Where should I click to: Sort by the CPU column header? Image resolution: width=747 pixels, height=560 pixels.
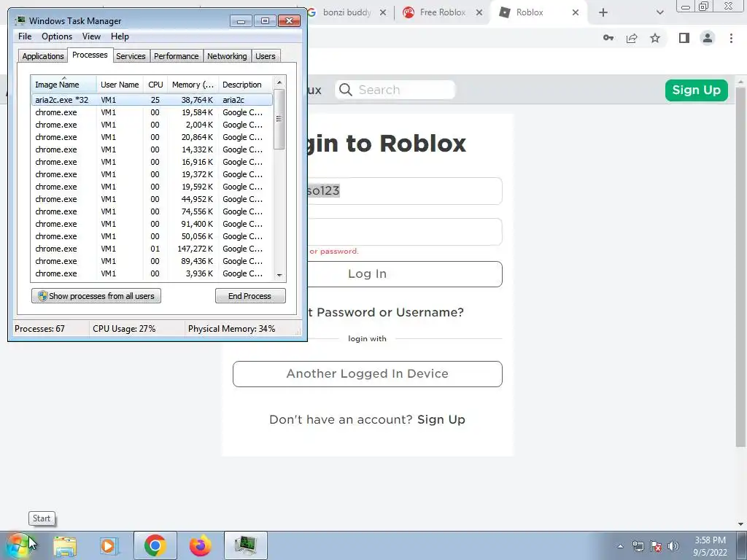click(x=155, y=85)
